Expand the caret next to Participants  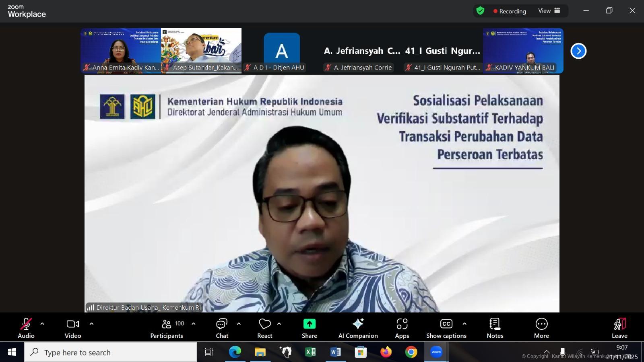tap(194, 324)
